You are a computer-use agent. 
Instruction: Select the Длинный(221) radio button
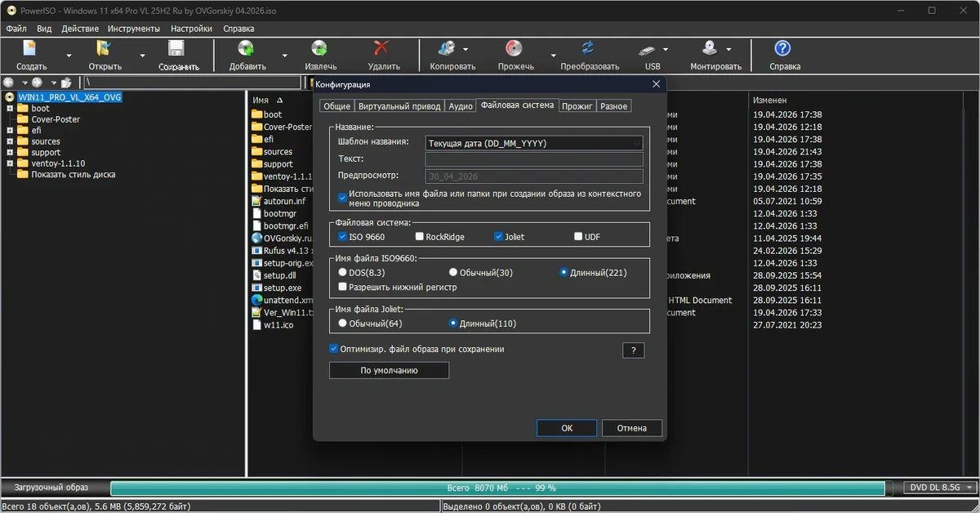pos(563,273)
